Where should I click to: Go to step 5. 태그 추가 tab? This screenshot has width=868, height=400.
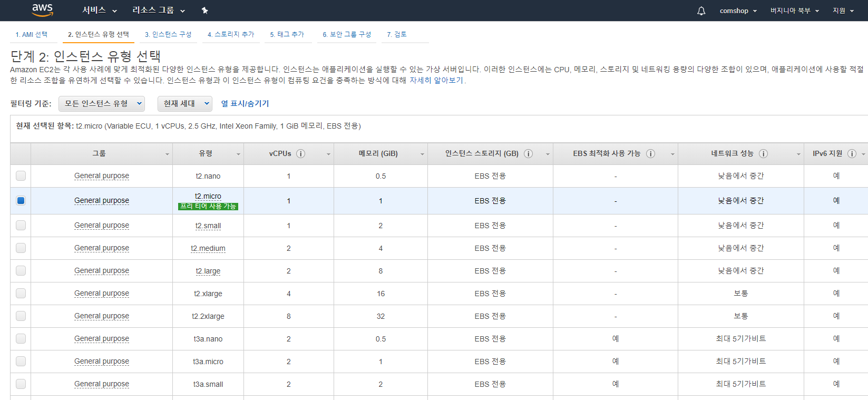pyautogui.click(x=287, y=34)
